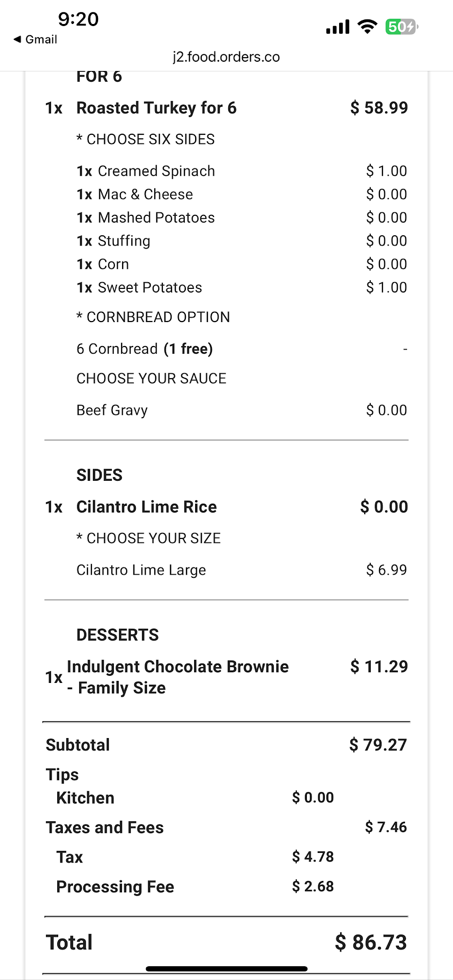The height and width of the screenshot is (980, 453).
Task: Tap the battery charging indicator
Action: click(401, 27)
